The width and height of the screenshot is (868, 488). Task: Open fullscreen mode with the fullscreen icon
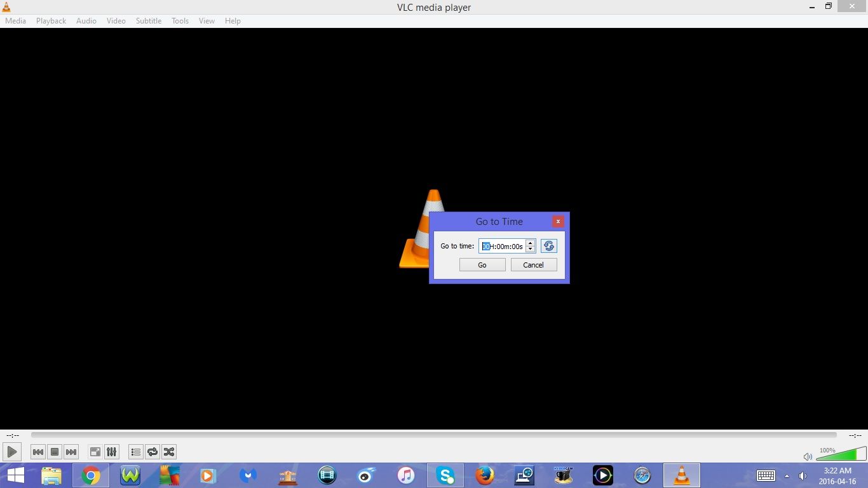coord(95,452)
